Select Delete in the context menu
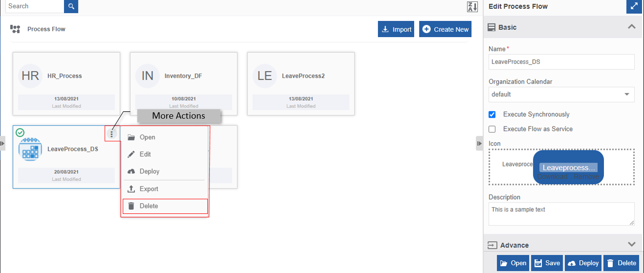This screenshot has height=273, width=644. (165, 206)
